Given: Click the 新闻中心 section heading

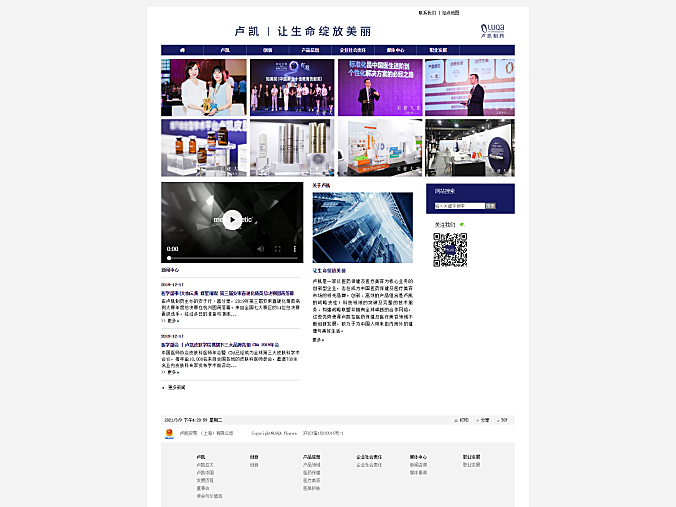Looking at the screenshot, I should 170,270.
